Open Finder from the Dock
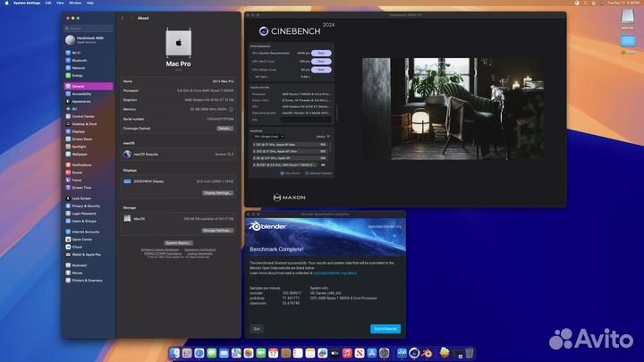This screenshot has width=644, height=362. point(174,353)
